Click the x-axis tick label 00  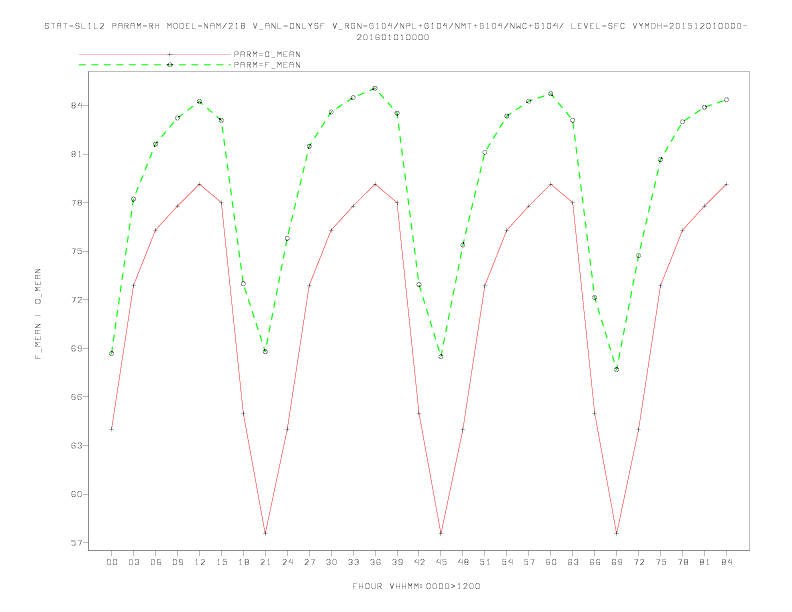(x=112, y=562)
